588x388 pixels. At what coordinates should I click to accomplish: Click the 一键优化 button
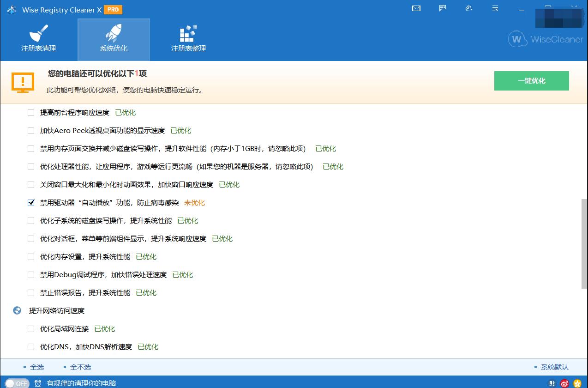click(x=532, y=81)
